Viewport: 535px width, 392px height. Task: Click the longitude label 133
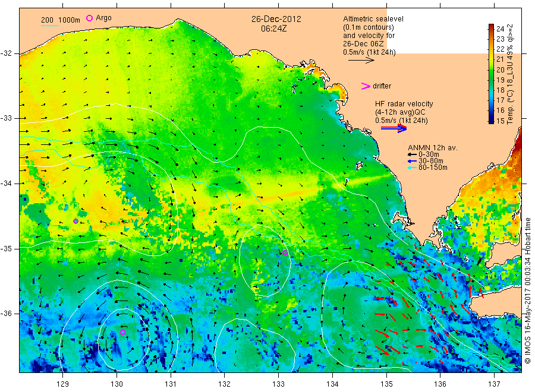[278, 384]
